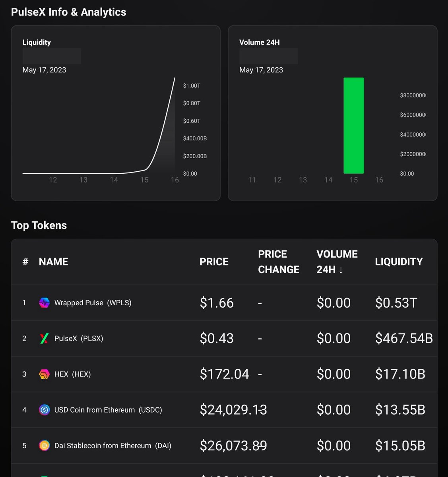Click the price change dash for HEX
Screen dimensions: 448x477
[x=260, y=374]
